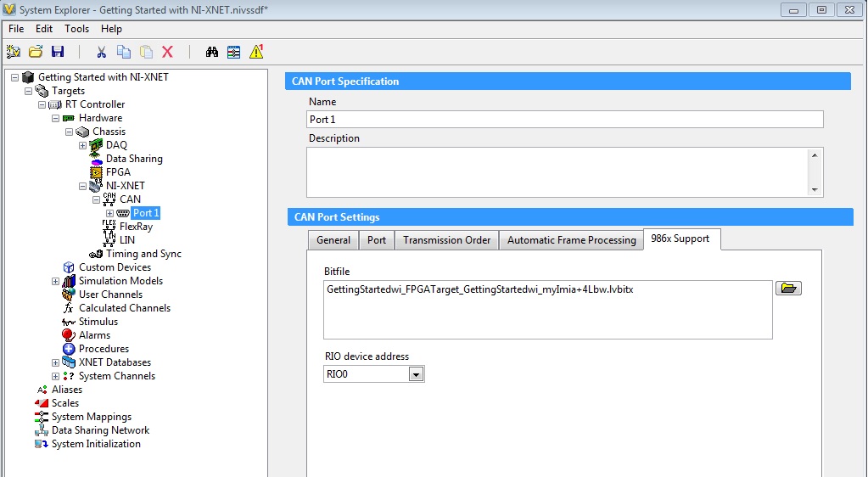Select Procedures tree item
The width and height of the screenshot is (868, 477).
click(x=104, y=349)
